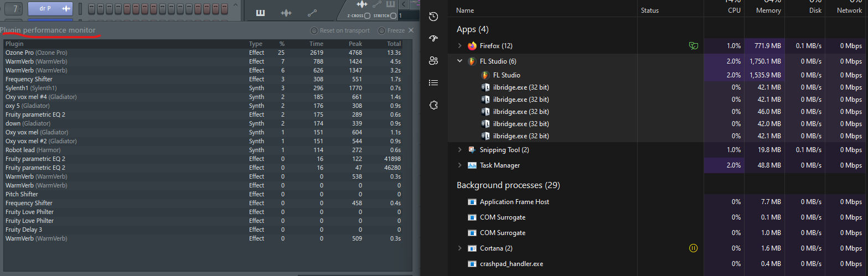
Task: Toggle the STRETCH checkbox
Action: (x=393, y=16)
